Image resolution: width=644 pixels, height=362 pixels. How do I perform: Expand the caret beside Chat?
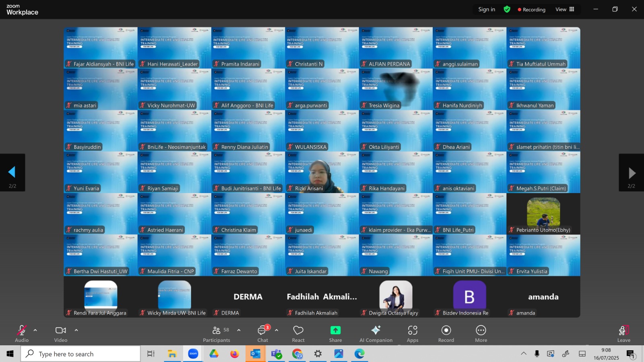point(277,330)
